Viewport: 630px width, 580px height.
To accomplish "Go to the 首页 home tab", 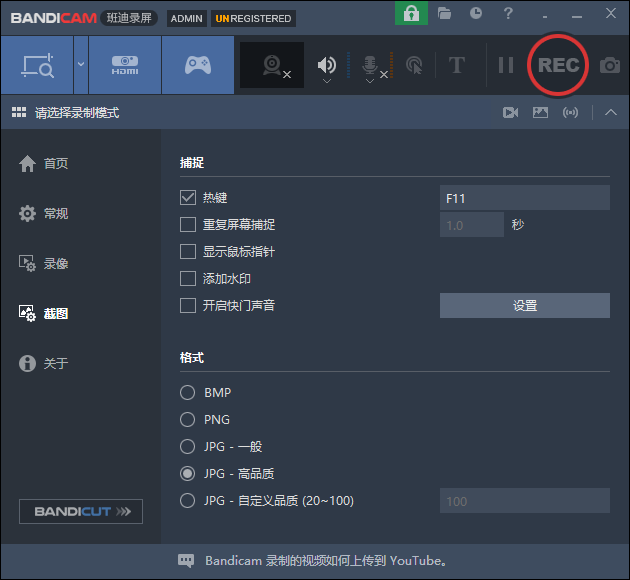I will click(x=43, y=163).
